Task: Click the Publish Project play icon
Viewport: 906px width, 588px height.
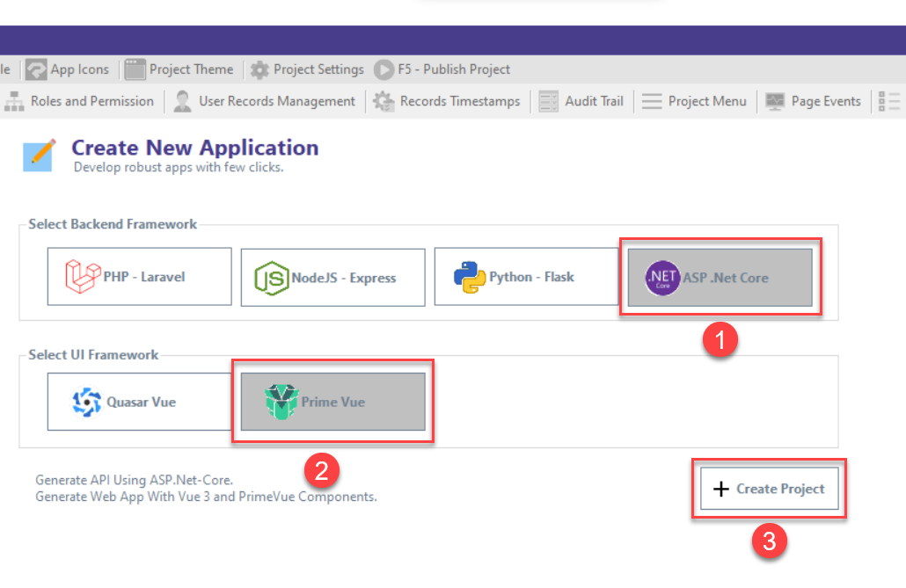Action: tap(384, 70)
